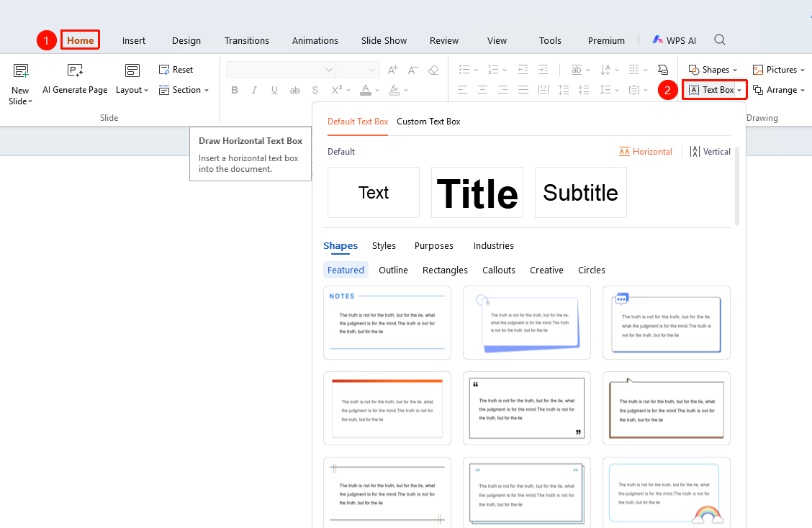This screenshot has height=528, width=812.
Task: Select Horizontal text direction
Action: (x=646, y=152)
